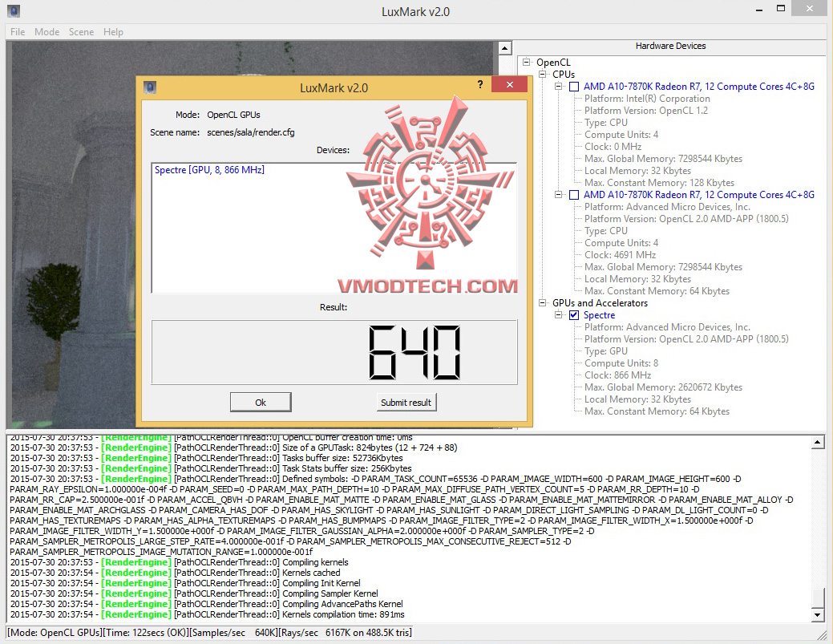
Task: Click the LuxMark icon in dialog title bar
Action: (x=150, y=87)
